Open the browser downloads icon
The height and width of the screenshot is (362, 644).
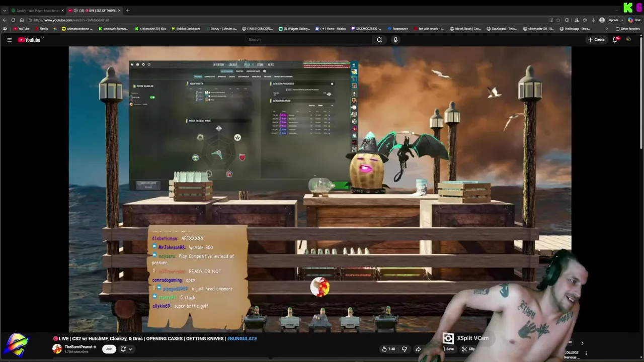click(594, 20)
